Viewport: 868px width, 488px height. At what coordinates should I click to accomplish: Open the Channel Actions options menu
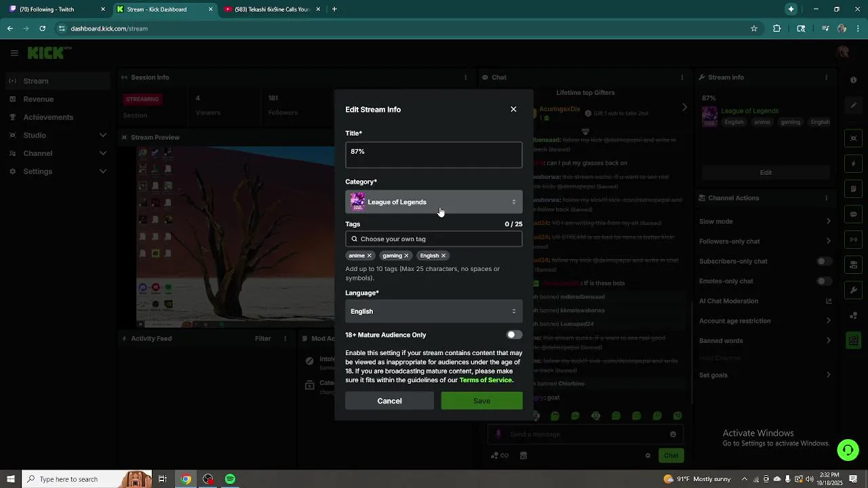pos(827,198)
